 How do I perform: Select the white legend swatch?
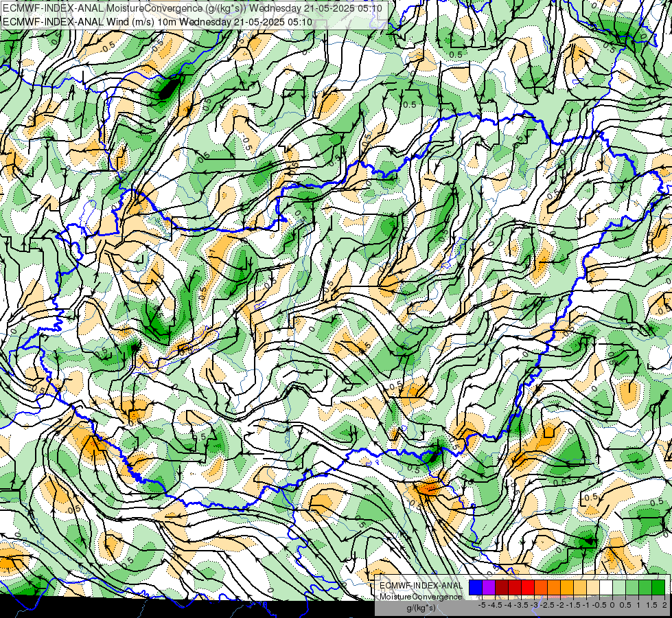tap(606, 588)
